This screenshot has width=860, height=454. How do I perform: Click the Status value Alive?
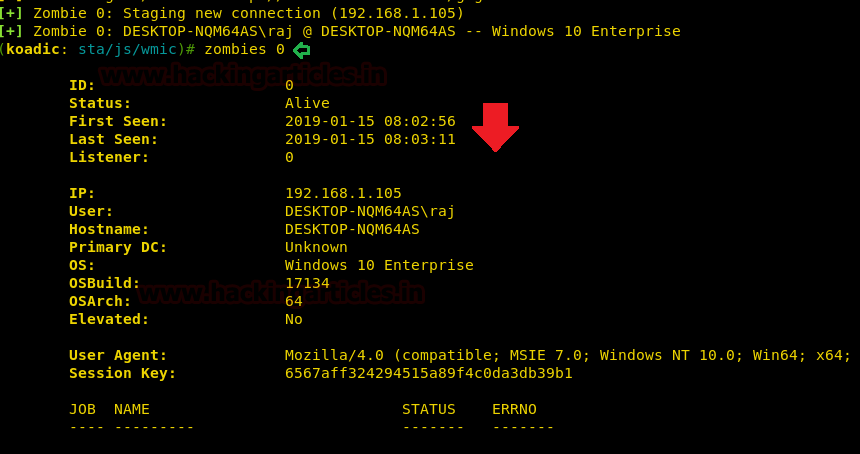coord(307,103)
